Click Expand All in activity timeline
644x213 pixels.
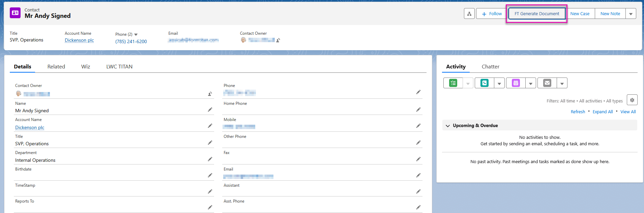coord(603,112)
